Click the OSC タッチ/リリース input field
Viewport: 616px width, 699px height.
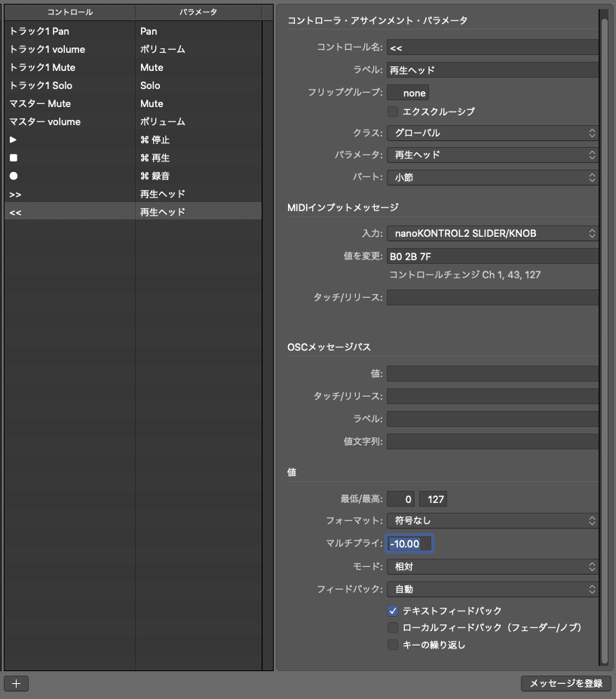tap(492, 396)
